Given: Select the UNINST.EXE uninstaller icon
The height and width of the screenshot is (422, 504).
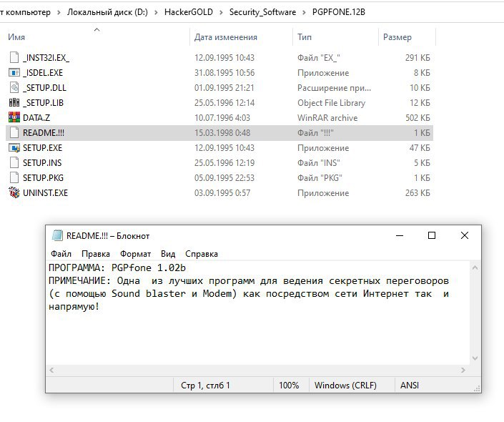Looking at the screenshot, I should (14, 192).
